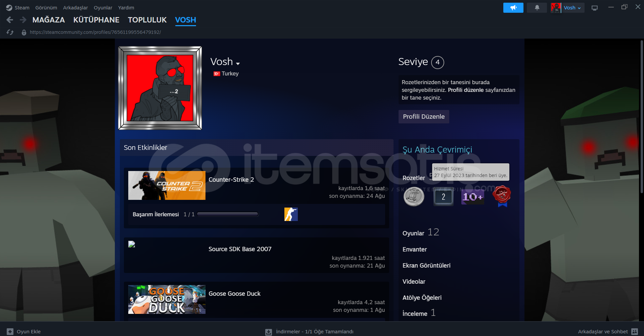Click the Şu Anda Çevrimiçi status text
Screen dimensions: 644x336
tap(437, 150)
